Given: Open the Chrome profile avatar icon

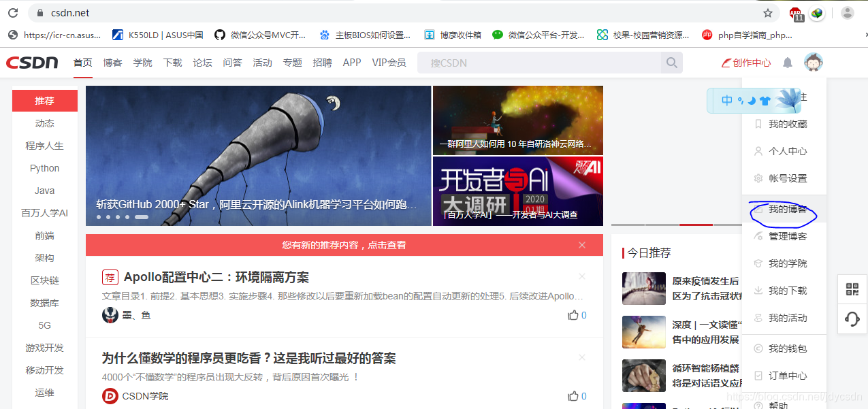Looking at the screenshot, I should 848,13.
